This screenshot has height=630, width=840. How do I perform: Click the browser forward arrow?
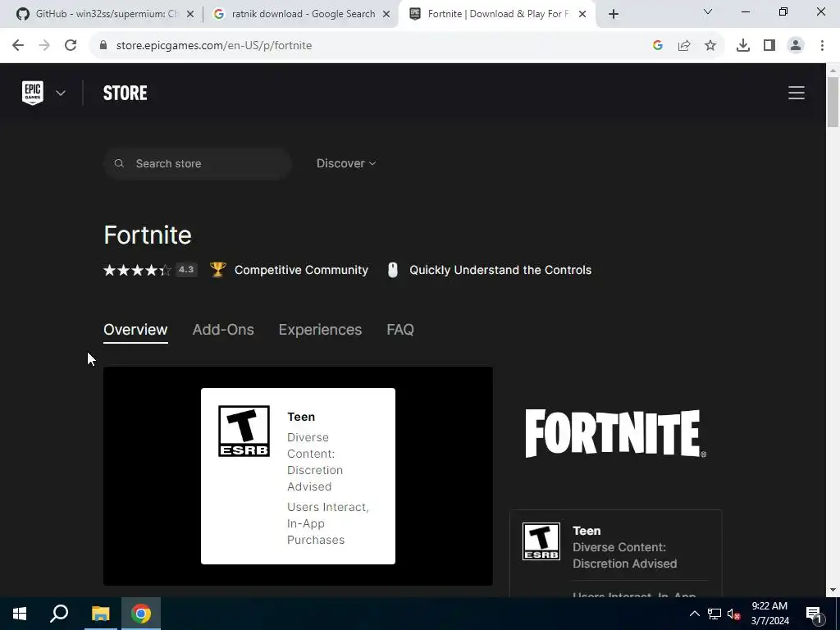44,46
